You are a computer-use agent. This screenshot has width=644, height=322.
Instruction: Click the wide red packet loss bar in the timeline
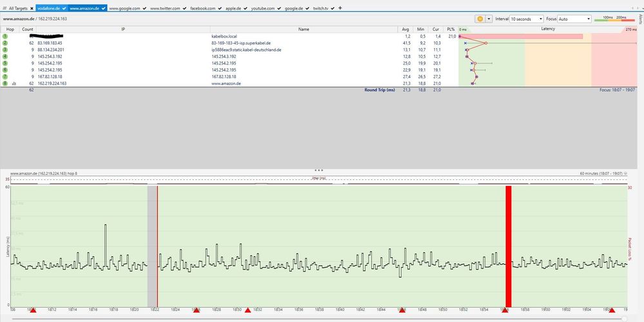tap(508, 245)
